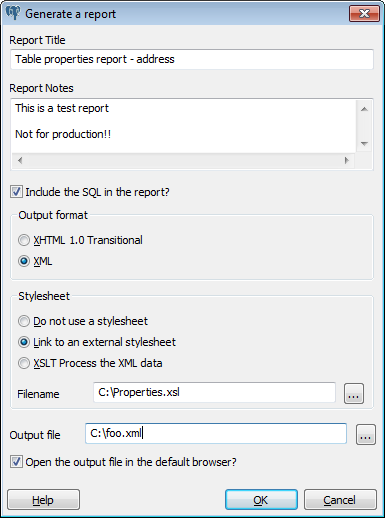The image size is (385, 518).
Task: Cancel the report generation
Action: point(340,500)
